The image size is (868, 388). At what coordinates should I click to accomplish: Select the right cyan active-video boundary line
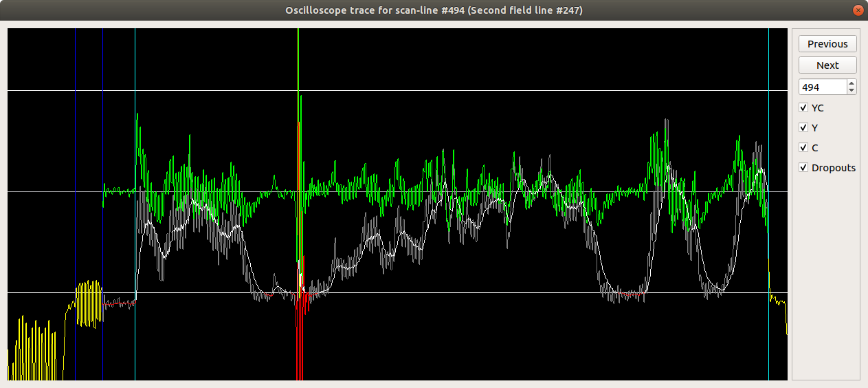[x=768, y=69]
